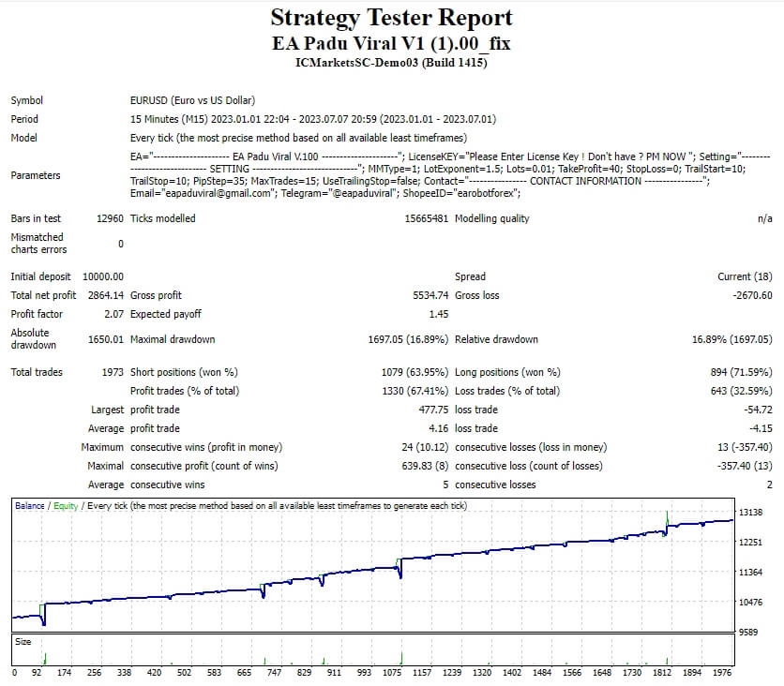784x686 pixels.
Task: Click x-axis tick label 1075
Action: pyautogui.click(x=392, y=673)
